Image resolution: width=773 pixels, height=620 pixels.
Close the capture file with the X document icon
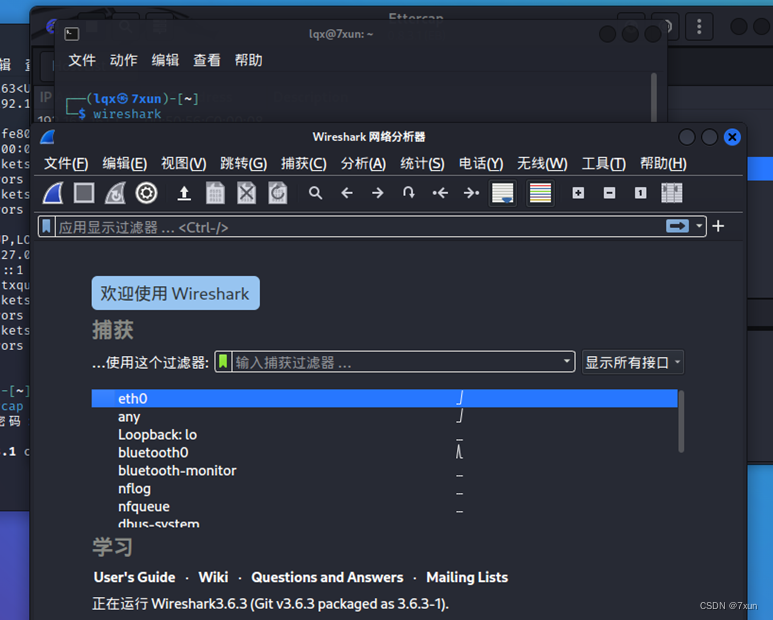pyautogui.click(x=246, y=193)
